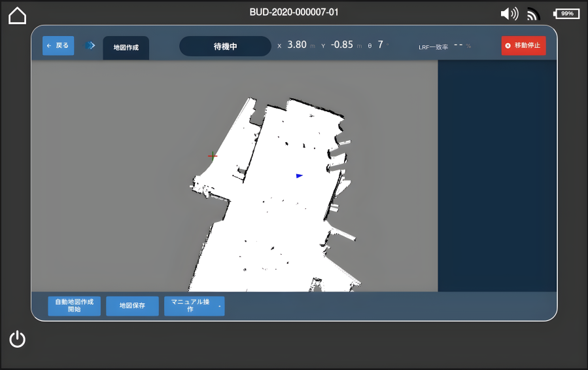Image resolution: width=588 pixels, height=370 pixels.
Task: Click the blue double-arrow icon beside 戻る
Action: 90,46
